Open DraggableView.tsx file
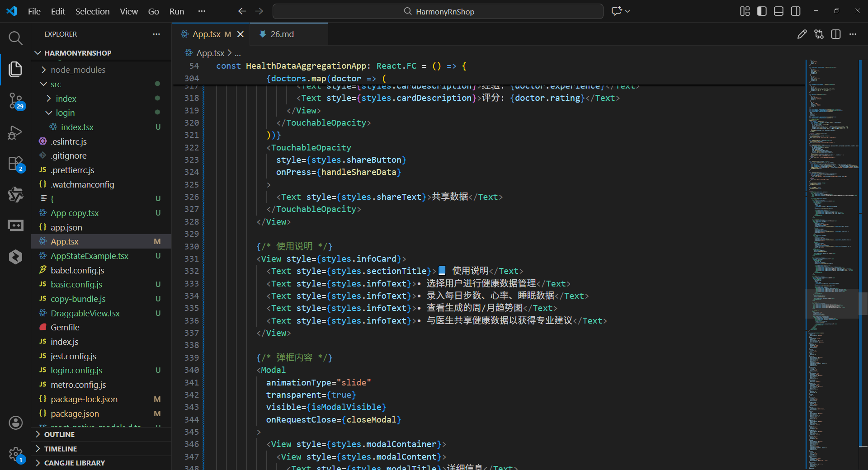Screen dimensions: 868x470 pyautogui.click(x=101, y=313)
